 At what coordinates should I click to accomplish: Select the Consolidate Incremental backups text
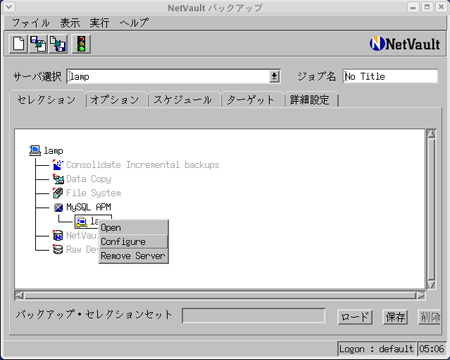point(143,165)
